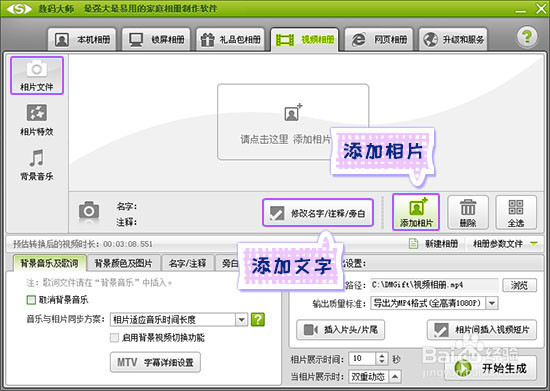550x391 pixels.
Task: Click the 全选 select-all button
Action: pyautogui.click(x=516, y=213)
